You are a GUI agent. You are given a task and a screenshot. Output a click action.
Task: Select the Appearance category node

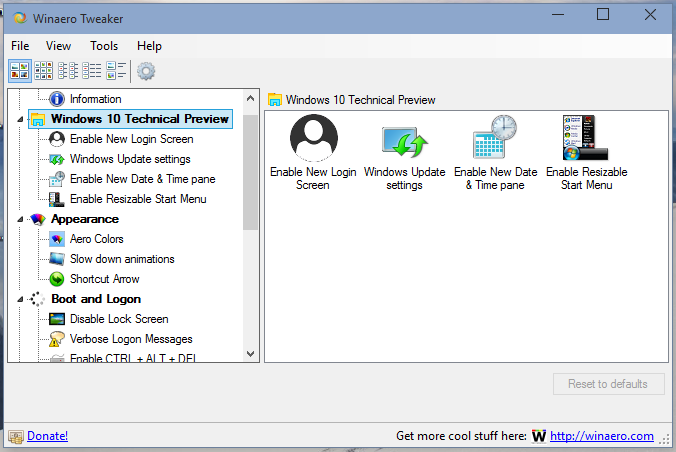tap(85, 219)
